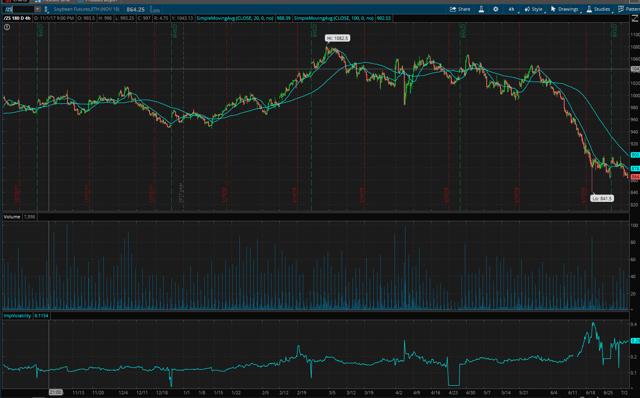This screenshot has width=640, height=398.
Task: Click the highlighted time bubble on the time axis
Action: [x=56, y=392]
